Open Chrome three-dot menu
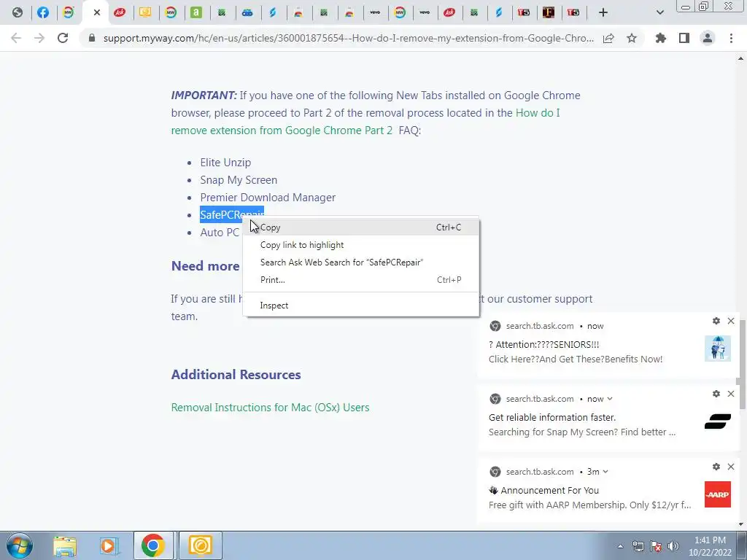This screenshot has width=747, height=560. coord(731,38)
